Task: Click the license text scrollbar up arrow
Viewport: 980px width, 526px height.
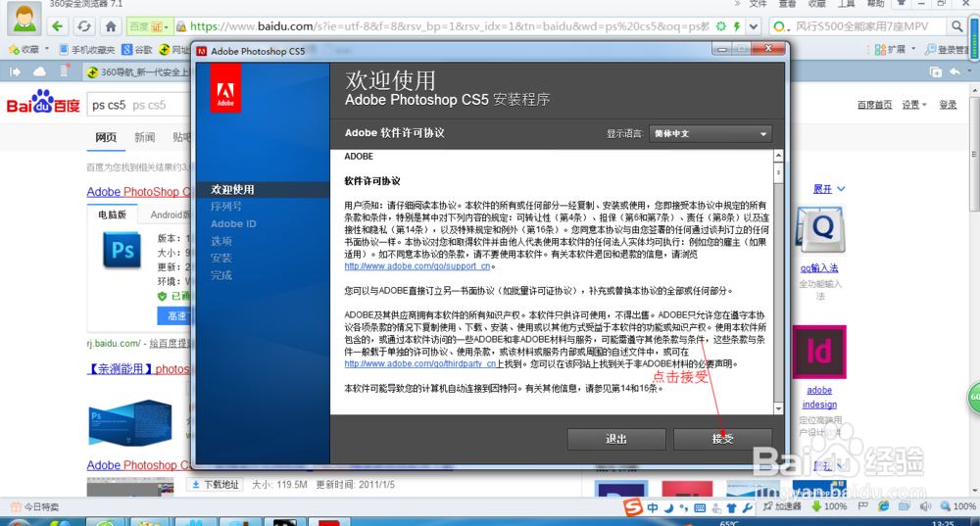Action: (x=778, y=156)
